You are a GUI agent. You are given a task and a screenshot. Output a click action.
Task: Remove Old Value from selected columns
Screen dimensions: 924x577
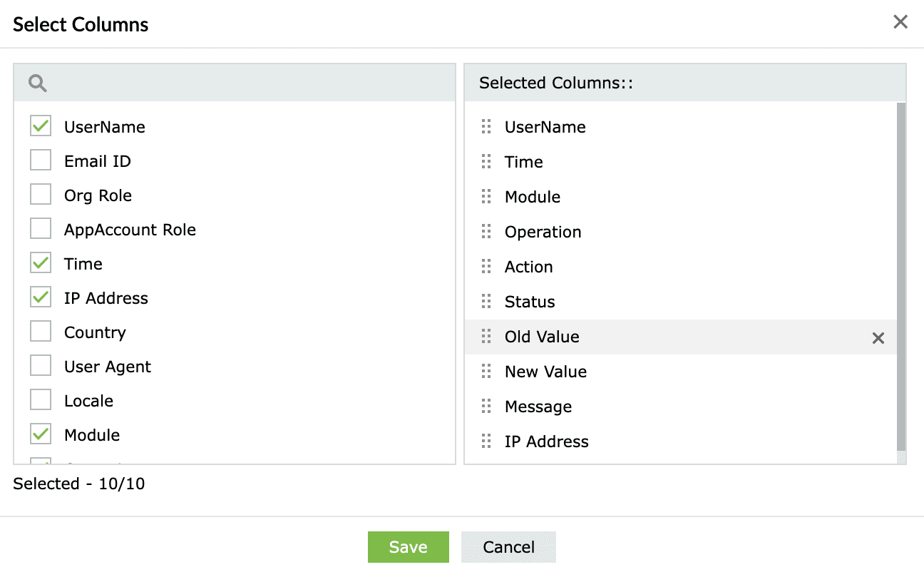[878, 338]
